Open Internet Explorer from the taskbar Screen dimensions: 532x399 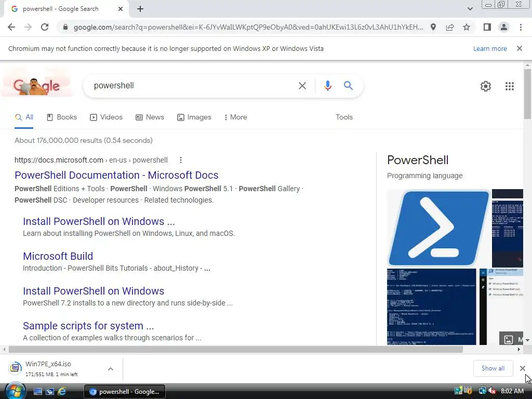click(x=62, y=392)
